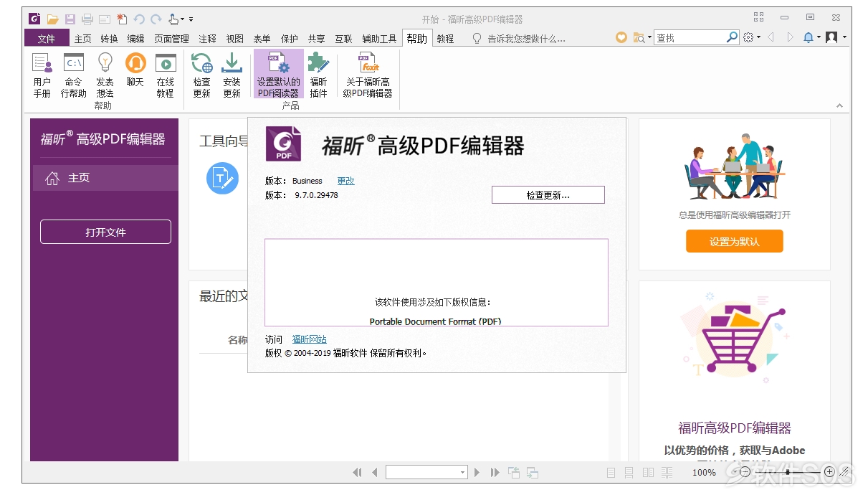Open the Chat (聊天) tool
The image size is (868, 495).
(135, 70)
